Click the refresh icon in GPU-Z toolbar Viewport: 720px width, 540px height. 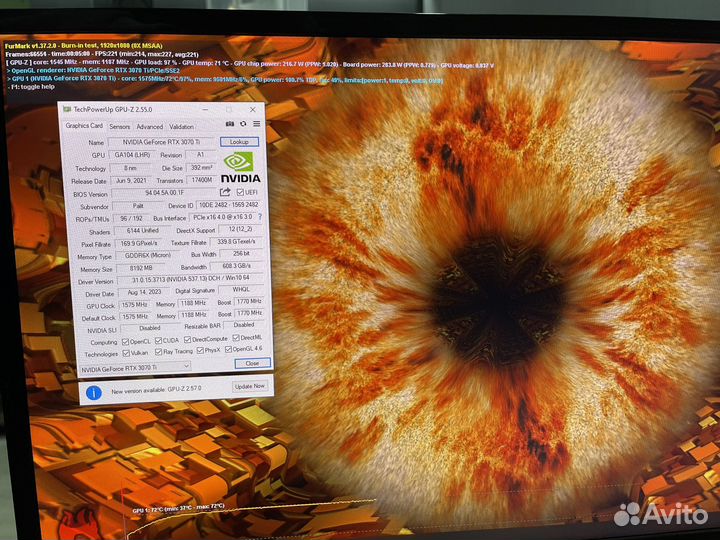[x=243, y=124]
